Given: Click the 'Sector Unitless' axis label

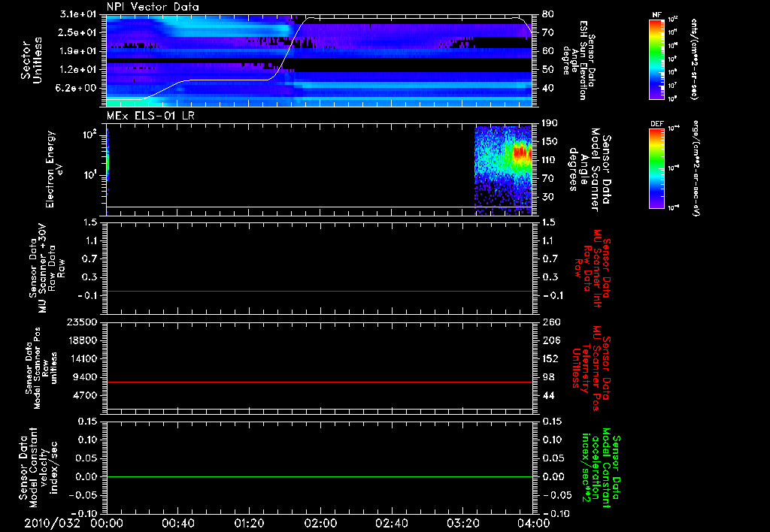Looking at the screenshot, I should pos(32,60).
